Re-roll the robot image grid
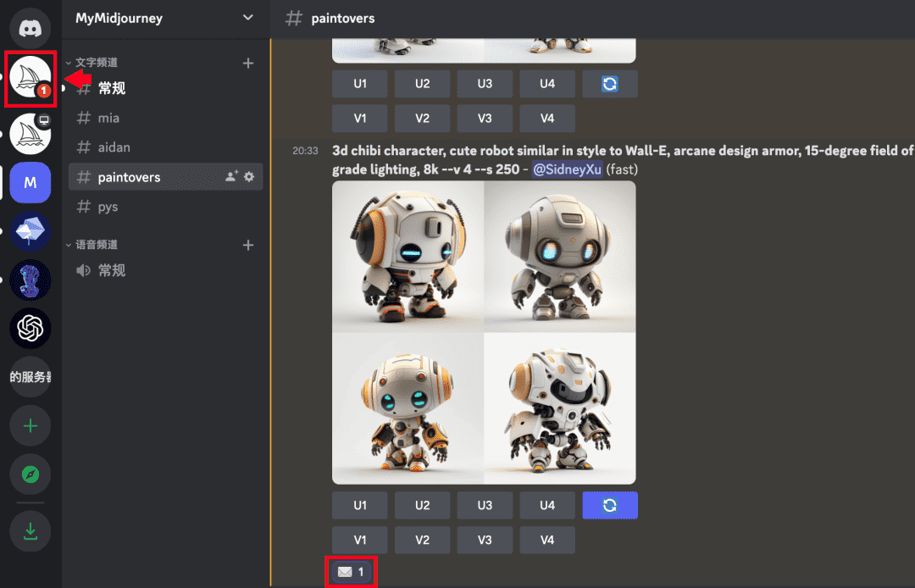This screenshot has width=915, height=588. coord(610,505)
